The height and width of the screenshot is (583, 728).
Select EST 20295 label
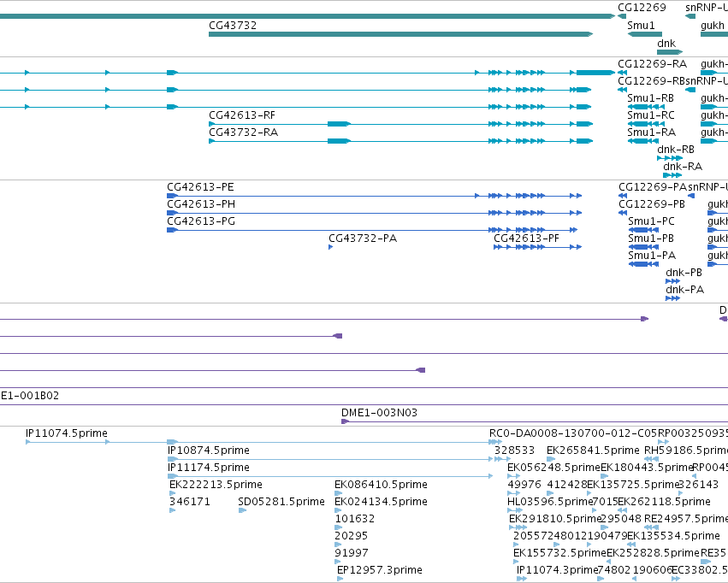352,536
